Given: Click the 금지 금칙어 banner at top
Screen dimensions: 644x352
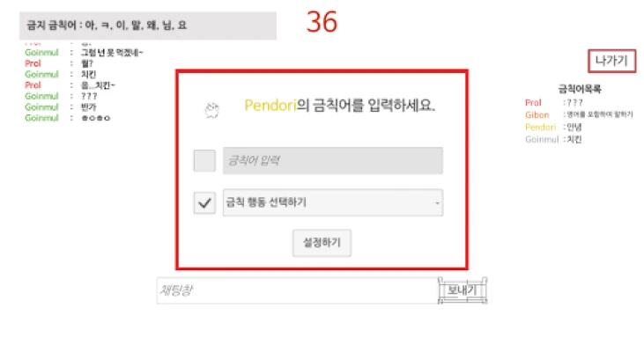Looking at the screenshot, I should pyautogui.click(x=148, y=26).
